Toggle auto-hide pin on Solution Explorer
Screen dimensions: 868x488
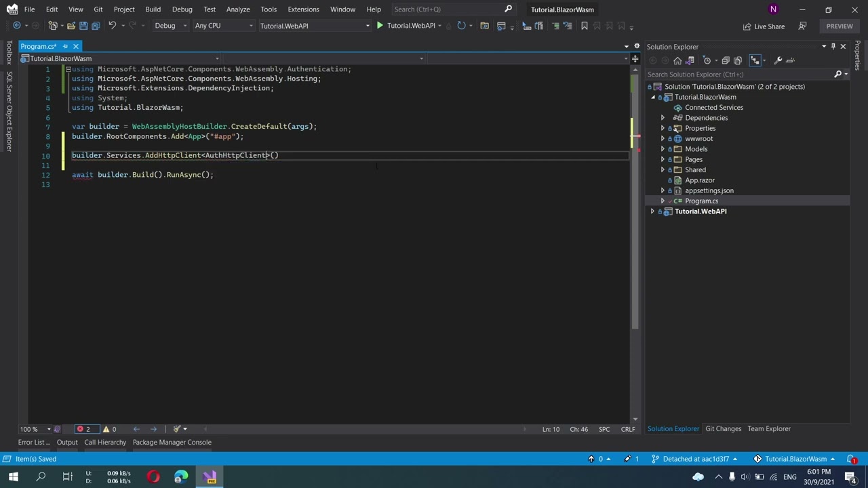[x=833, y=47]
